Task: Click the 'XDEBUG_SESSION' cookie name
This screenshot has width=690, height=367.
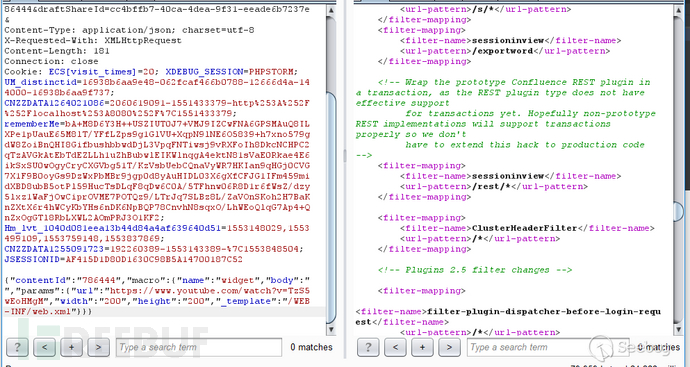Action: point(205,72)
